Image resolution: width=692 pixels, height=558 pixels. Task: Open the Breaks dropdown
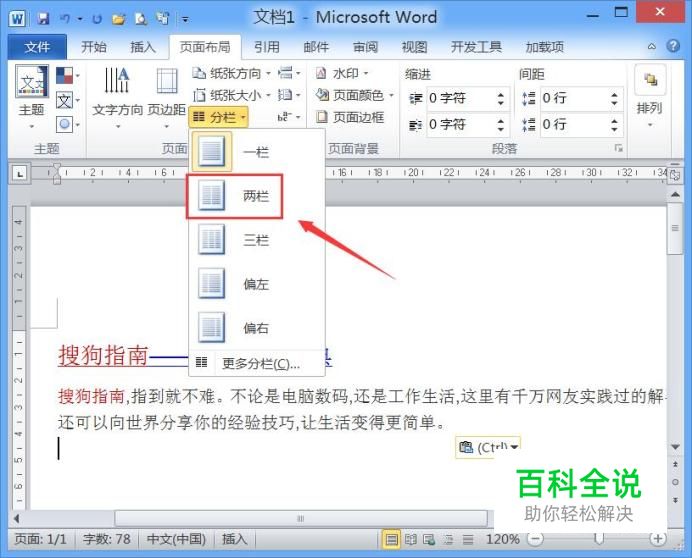[289, 73]
